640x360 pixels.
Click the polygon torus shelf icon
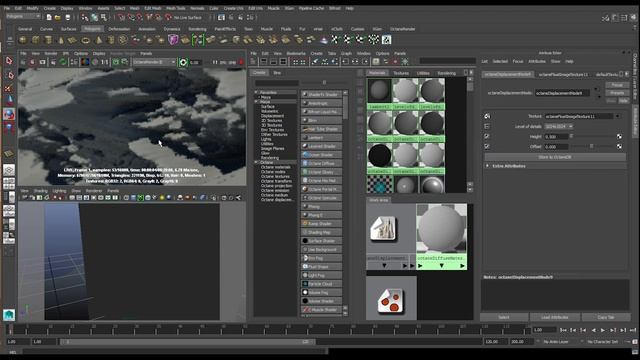86,40
